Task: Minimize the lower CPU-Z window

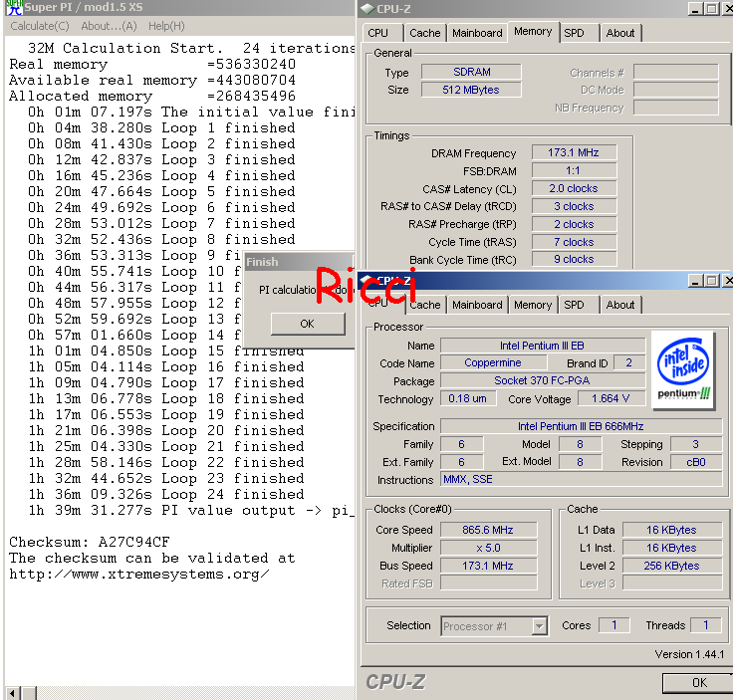Action: (x=695, y=281)
